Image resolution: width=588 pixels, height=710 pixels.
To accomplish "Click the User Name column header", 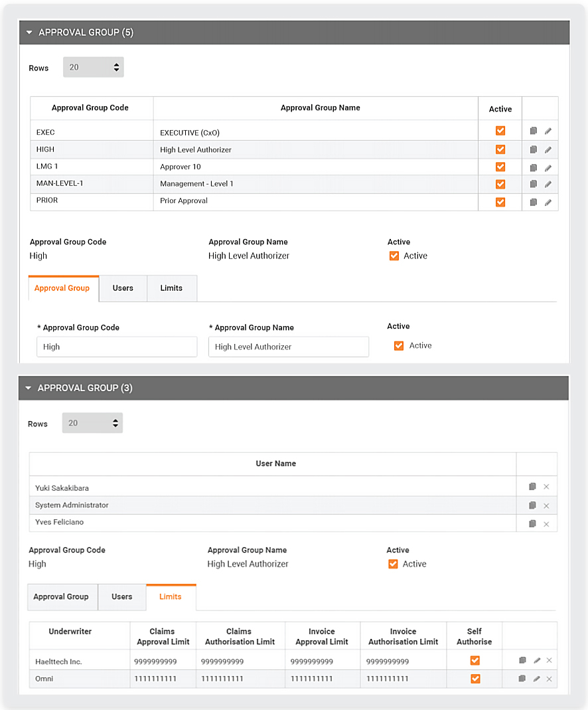I will [x=275, y=464].
